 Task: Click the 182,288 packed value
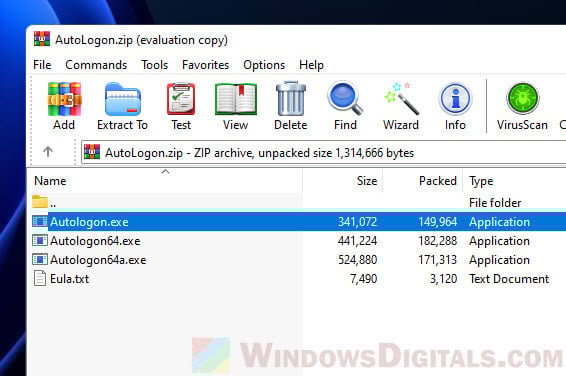pos(437,241)
